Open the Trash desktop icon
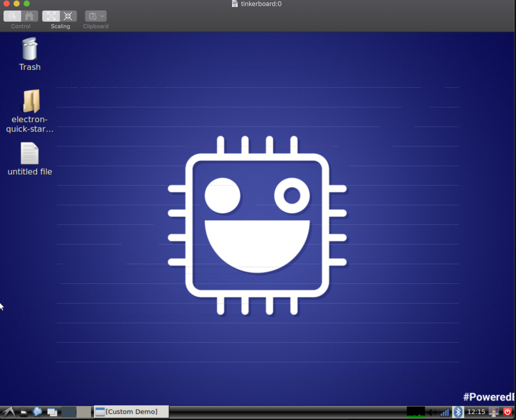Viewport: 516px width, 420px height. (x=30, y=49)
